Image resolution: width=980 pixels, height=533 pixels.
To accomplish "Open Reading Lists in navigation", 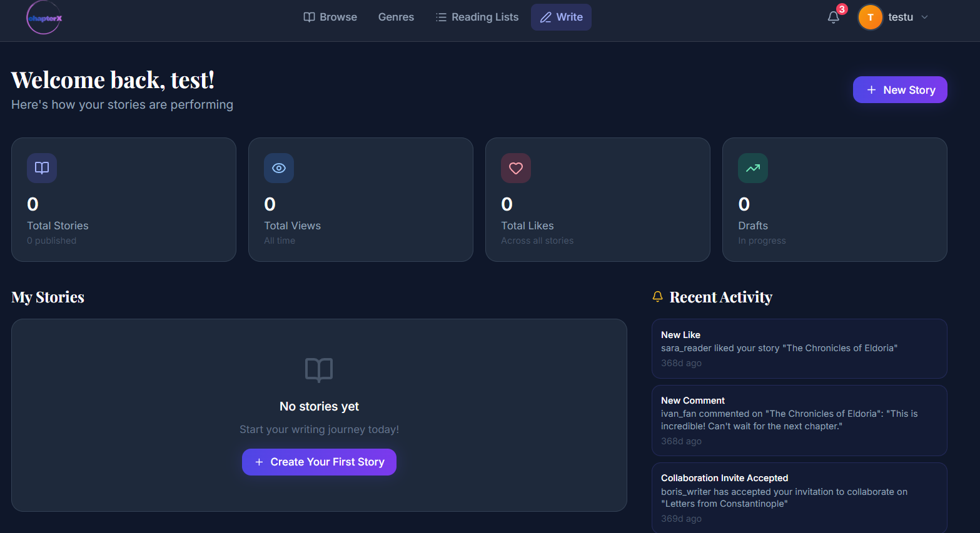I will pyautogui.click(x=477, y=17).
